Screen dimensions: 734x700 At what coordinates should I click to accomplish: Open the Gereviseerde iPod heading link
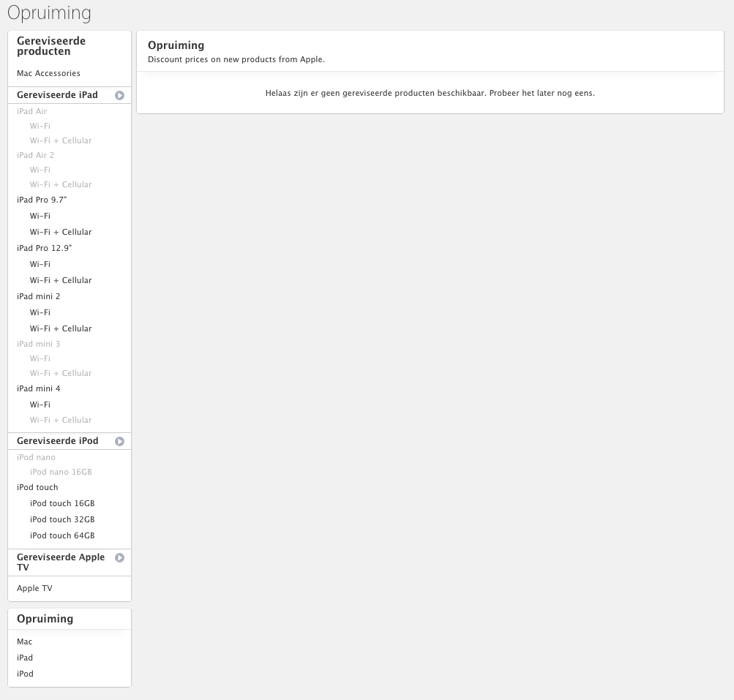(x=58, y=441)
